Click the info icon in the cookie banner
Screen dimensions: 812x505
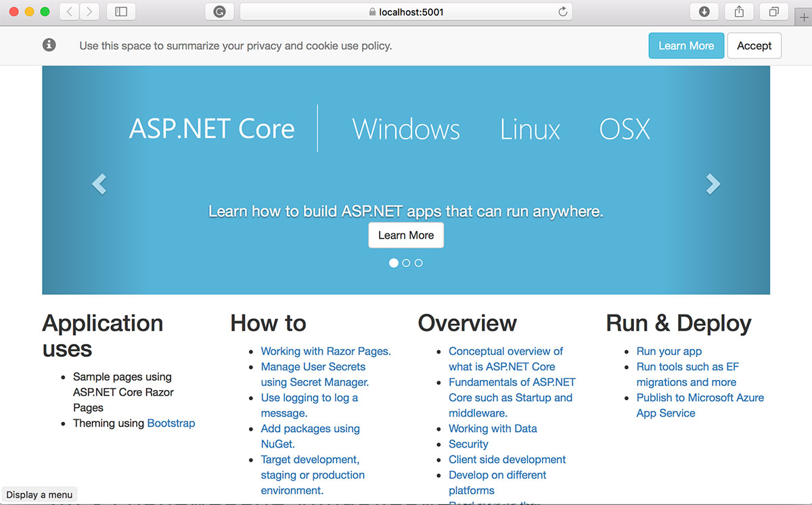[49, 45]
